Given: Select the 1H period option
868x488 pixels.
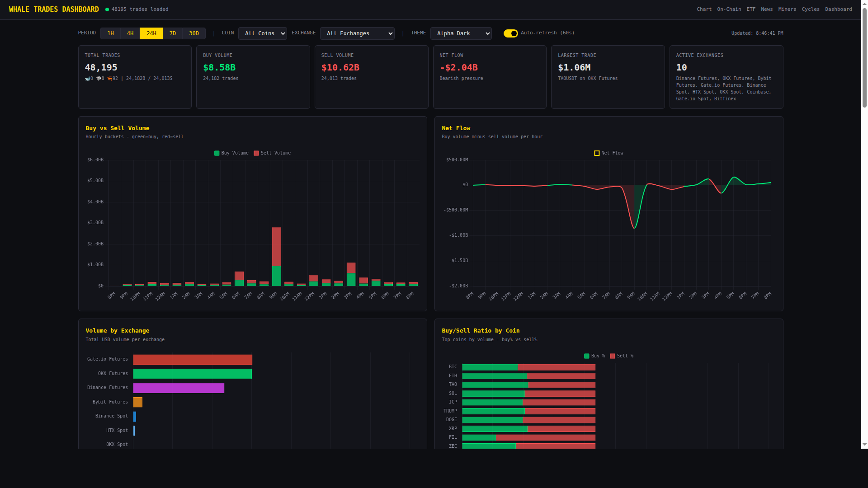Looking at the screenshot, I should [111, 33].
